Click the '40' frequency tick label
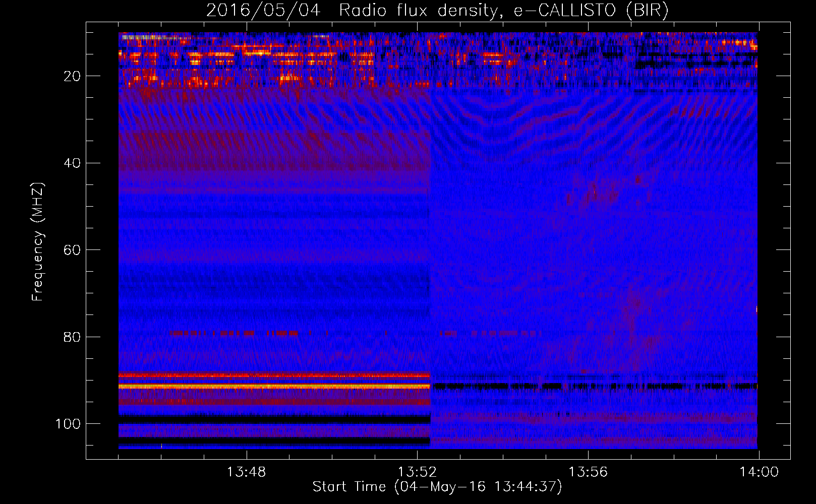Image resolution: width=816 pixels, height=504 pixels. (72, 163)
